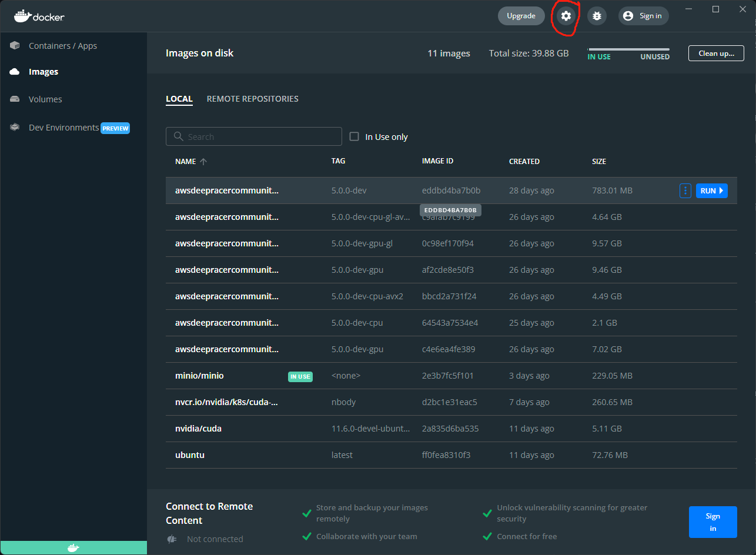Click the Not connected plug icon
756x555 pixels.
[172, 539]
